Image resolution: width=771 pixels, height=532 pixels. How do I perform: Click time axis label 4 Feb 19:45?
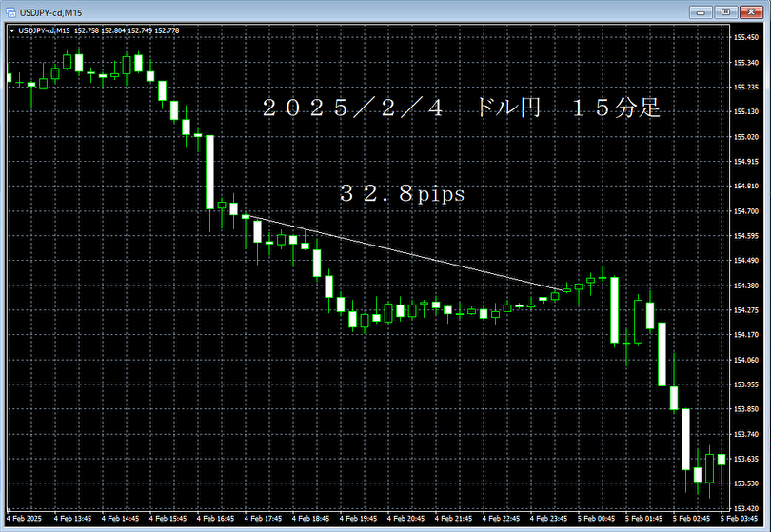coord(358,519)
